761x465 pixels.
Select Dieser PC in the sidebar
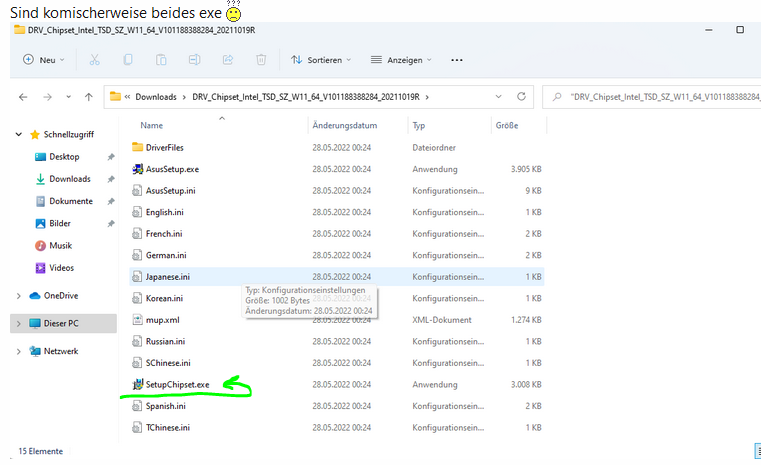[x=61, y=323]
